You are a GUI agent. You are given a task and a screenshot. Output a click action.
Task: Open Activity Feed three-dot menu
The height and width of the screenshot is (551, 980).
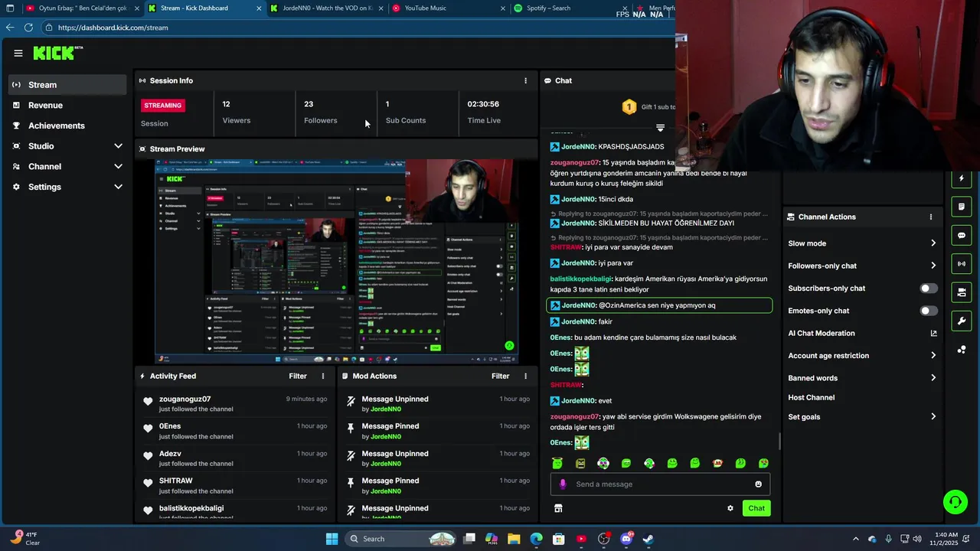[323, 376]
